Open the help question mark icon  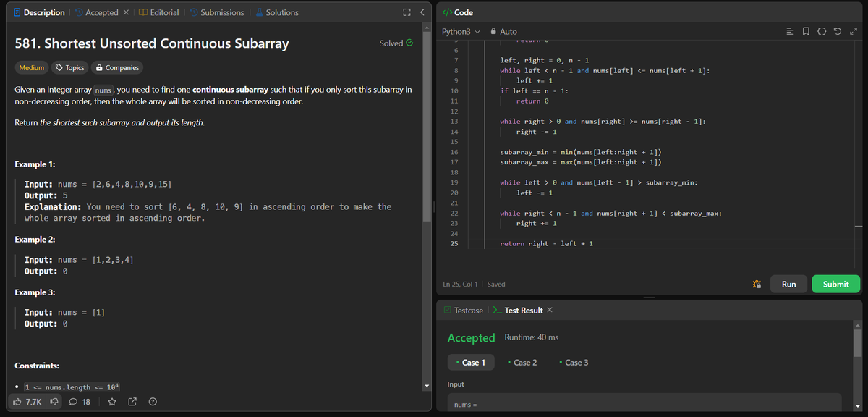[153, 402]
